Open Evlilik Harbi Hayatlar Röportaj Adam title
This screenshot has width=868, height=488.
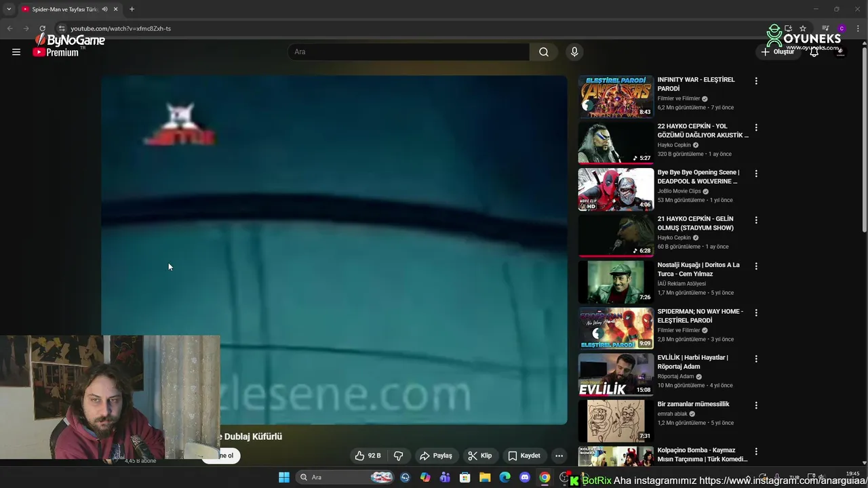click(x=692, y=362)
